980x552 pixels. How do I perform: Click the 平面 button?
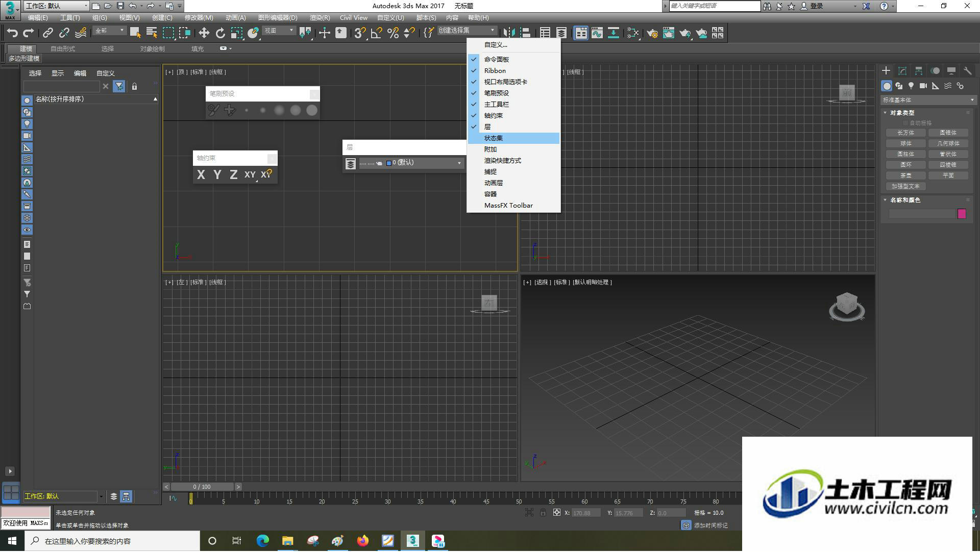pyautogui.click(x=948, y=175)
